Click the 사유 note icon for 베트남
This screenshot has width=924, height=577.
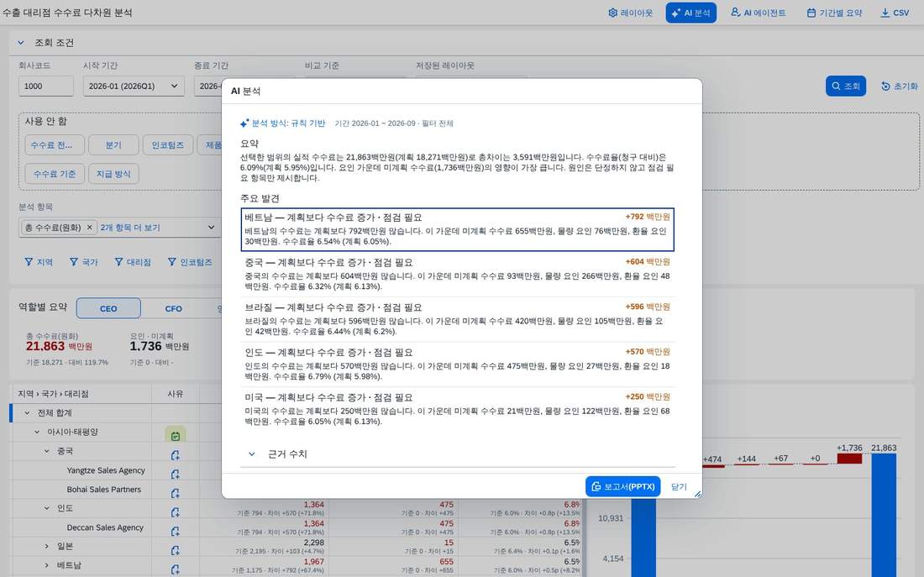point(175,569)
